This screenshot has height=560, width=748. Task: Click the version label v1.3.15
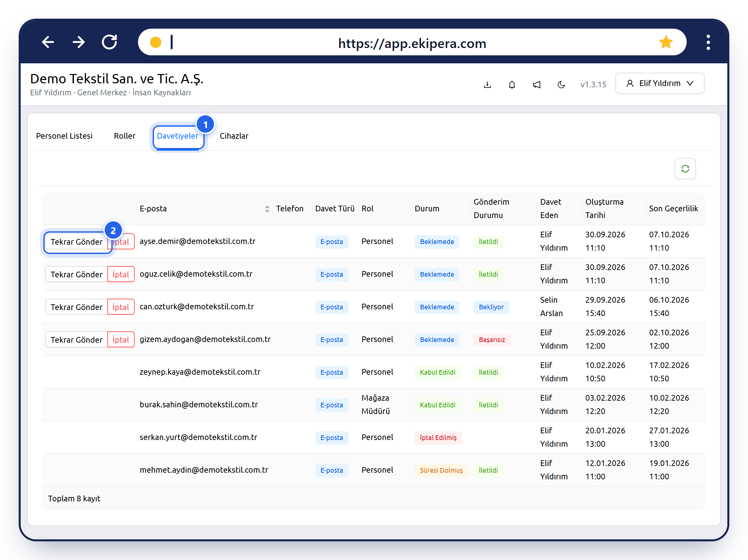click(593, 84)
